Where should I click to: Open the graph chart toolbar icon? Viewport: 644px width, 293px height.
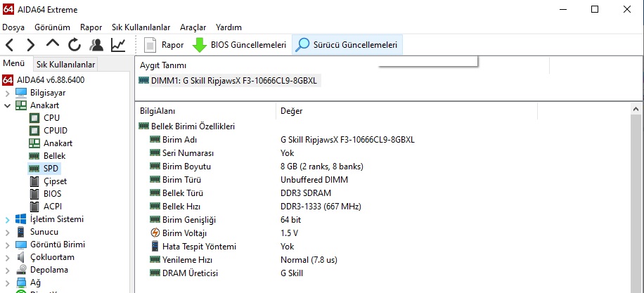tap(118, 45)
